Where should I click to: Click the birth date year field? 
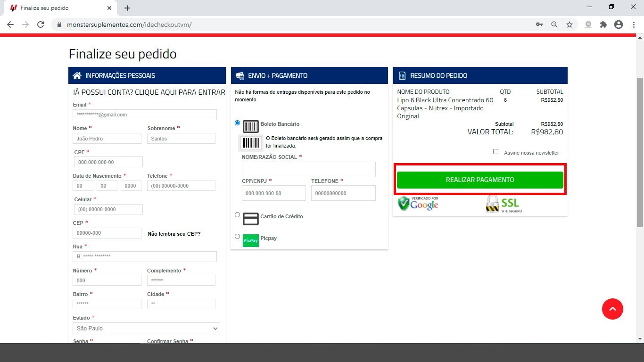[x=131, y=186]
